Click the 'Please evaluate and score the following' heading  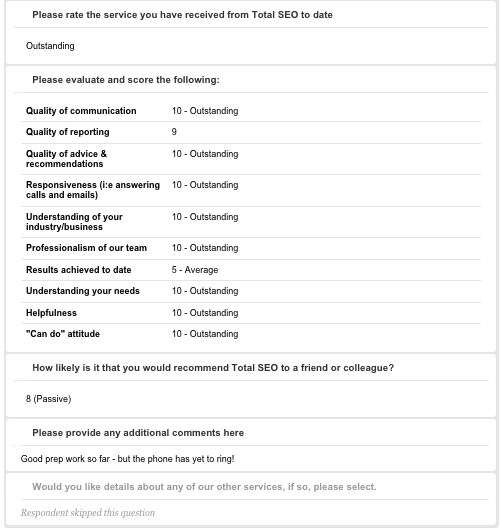coord(126,80)
